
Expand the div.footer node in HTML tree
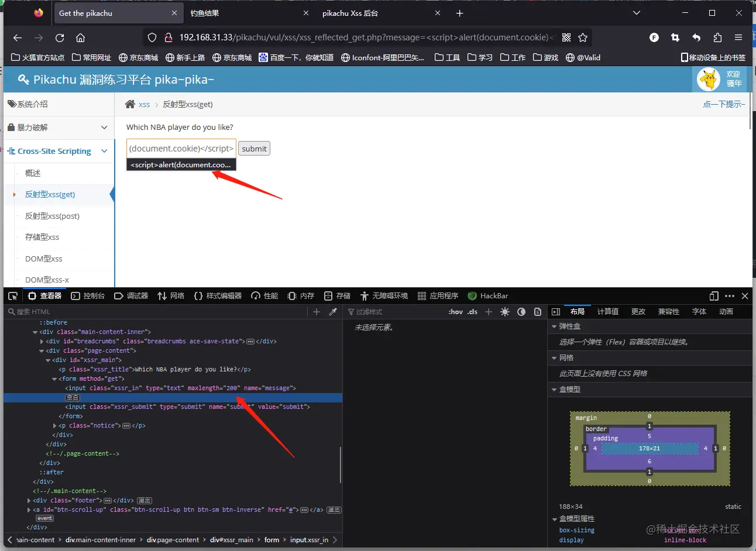pyautogui.click(x=29, y=501)
